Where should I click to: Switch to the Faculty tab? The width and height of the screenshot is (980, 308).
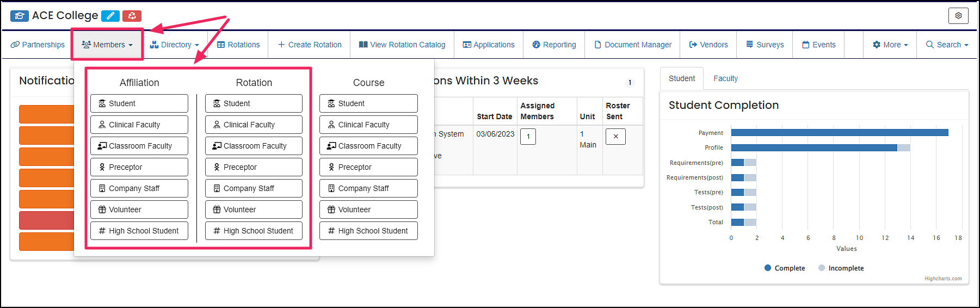tap(725, 78)
